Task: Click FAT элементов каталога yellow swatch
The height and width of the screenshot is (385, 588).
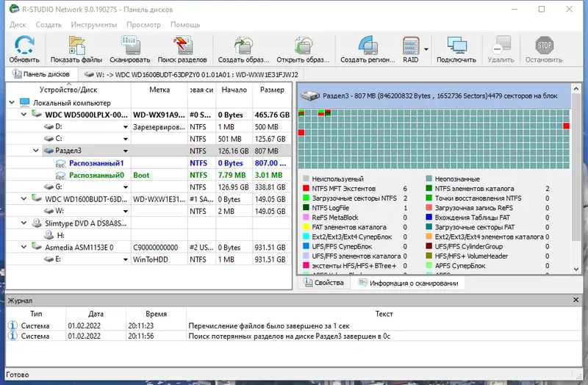Action: point(306,227)
